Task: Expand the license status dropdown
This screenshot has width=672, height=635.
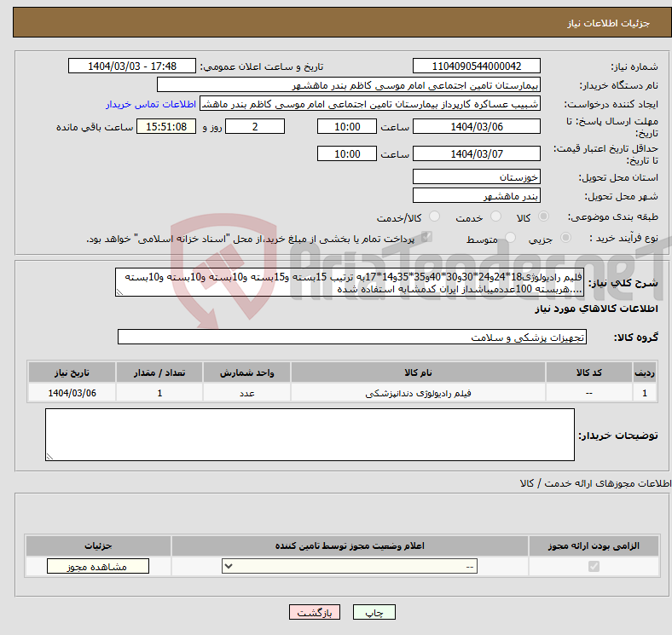Action: [x=350, y=567]
